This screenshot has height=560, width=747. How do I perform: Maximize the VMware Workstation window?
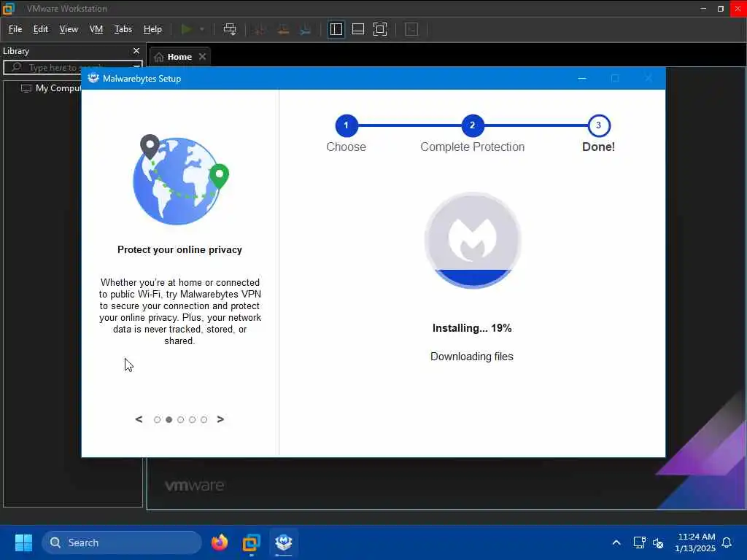[720, 8]
